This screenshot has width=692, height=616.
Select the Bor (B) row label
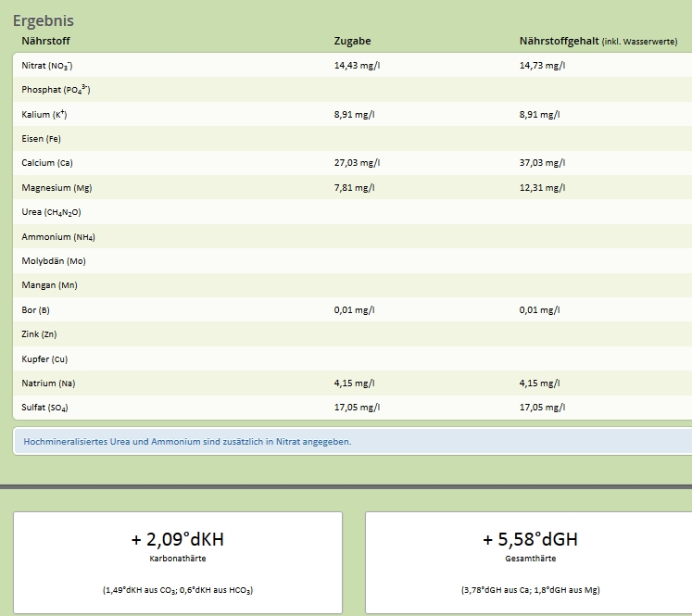coord(35,310)
